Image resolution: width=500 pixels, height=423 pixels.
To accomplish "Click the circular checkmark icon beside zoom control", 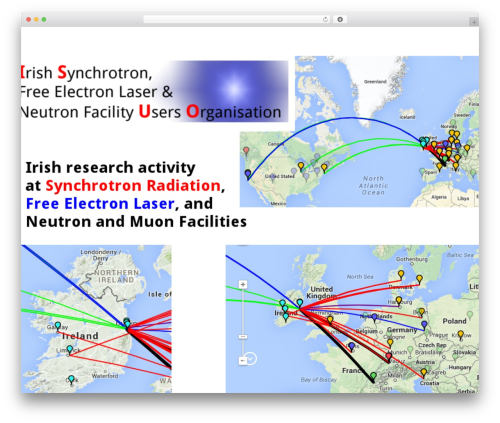I will pos(250,359).
